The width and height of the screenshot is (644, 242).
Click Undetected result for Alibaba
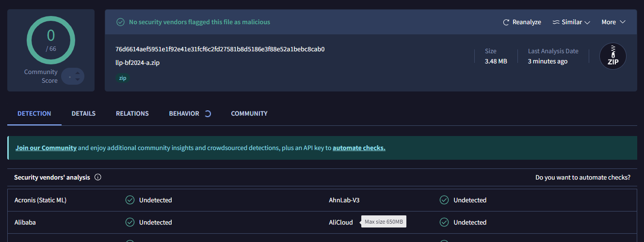[x=156, y=222]
